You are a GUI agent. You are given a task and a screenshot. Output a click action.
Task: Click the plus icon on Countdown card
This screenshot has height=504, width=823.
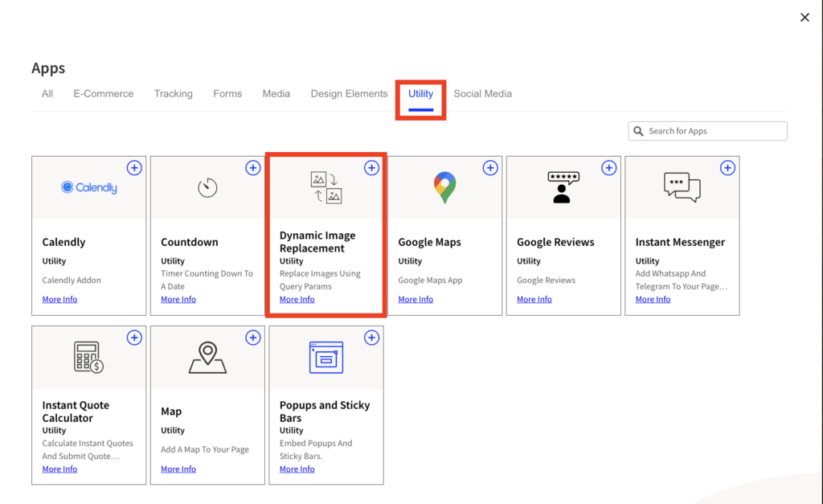point(253,168)
